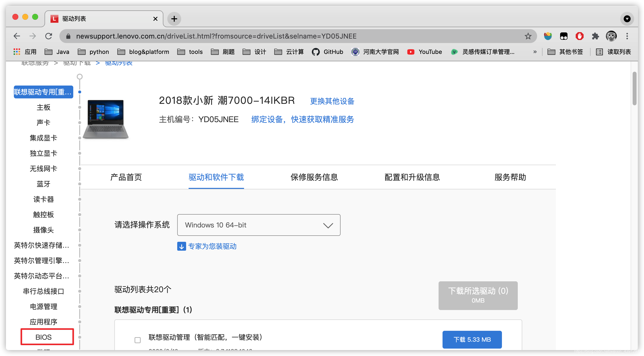Click the browser back arrow
This screenshot has height=356, width=644.
pos(17,36)
